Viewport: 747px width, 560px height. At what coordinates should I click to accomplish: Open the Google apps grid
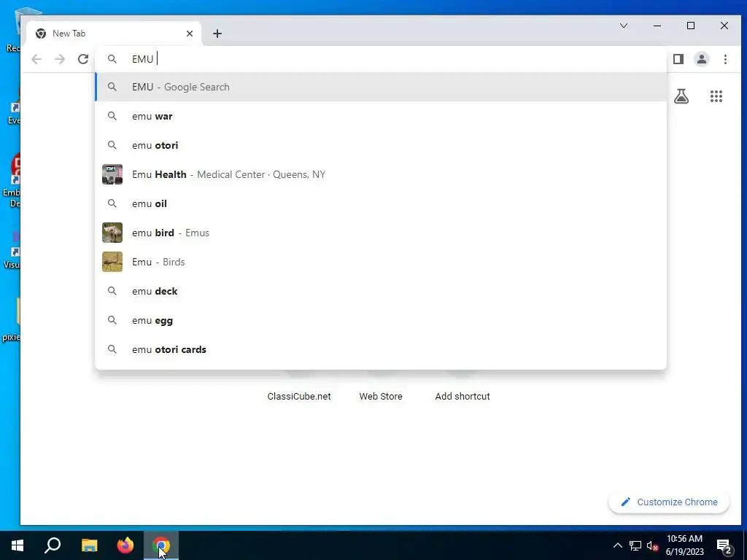click(716, 96)
